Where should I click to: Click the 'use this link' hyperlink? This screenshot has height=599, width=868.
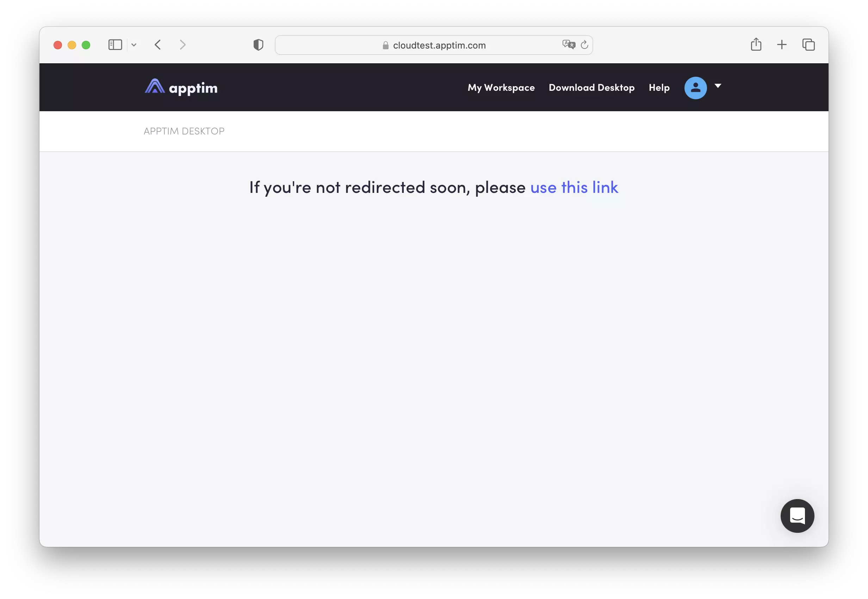coord(574,187)
